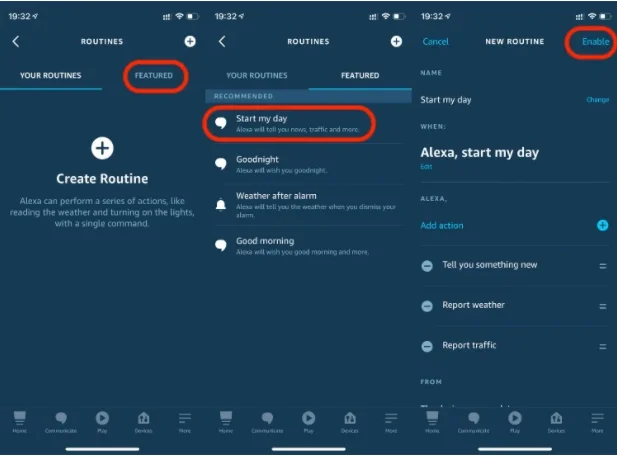617x457 pixels.
Task: Select the Weather after alarm bell icon
Action: tap(221, 204)
